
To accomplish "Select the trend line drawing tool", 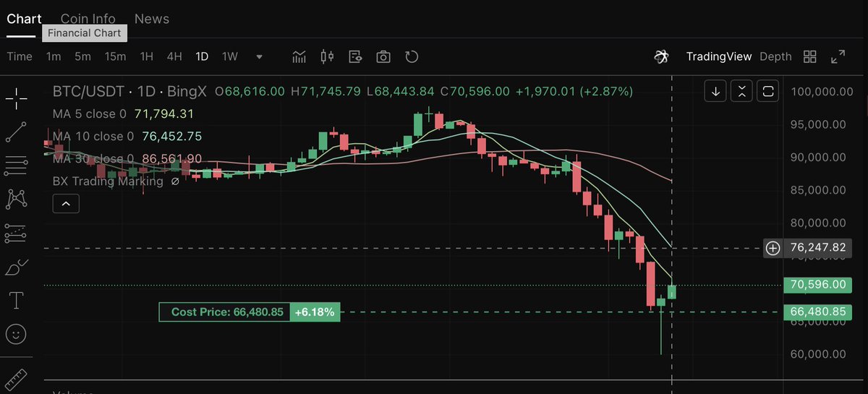I will [16, 132].
